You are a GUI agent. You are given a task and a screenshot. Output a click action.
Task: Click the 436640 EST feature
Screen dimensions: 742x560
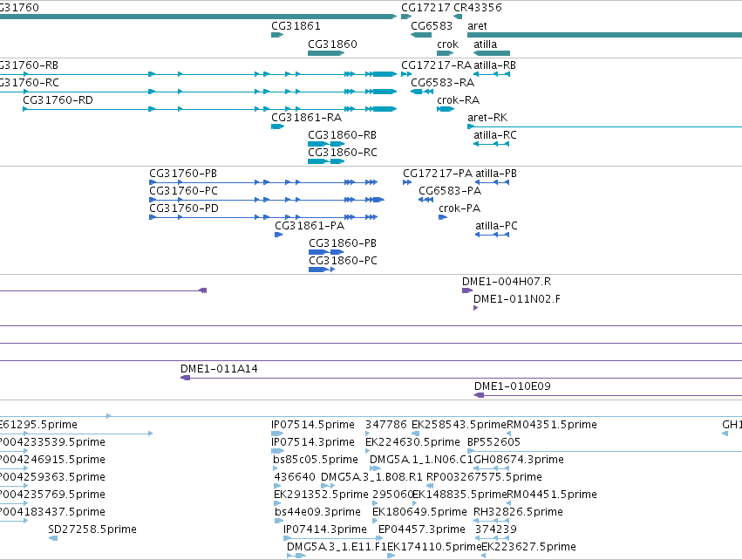278,486
